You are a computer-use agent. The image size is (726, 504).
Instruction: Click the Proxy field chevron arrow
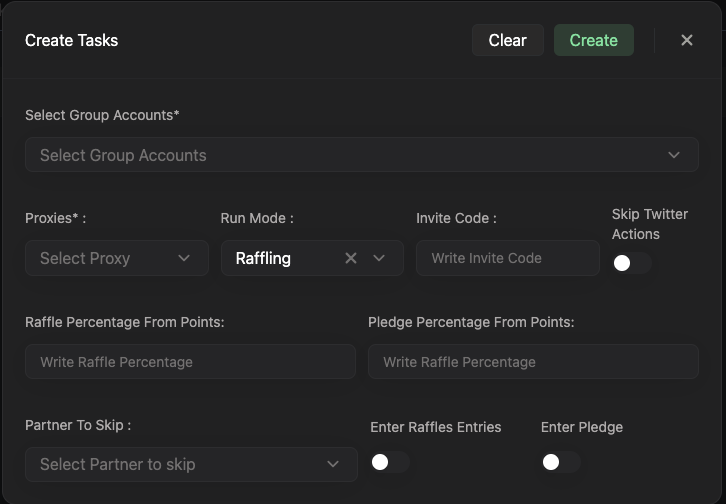click(184, 258)
